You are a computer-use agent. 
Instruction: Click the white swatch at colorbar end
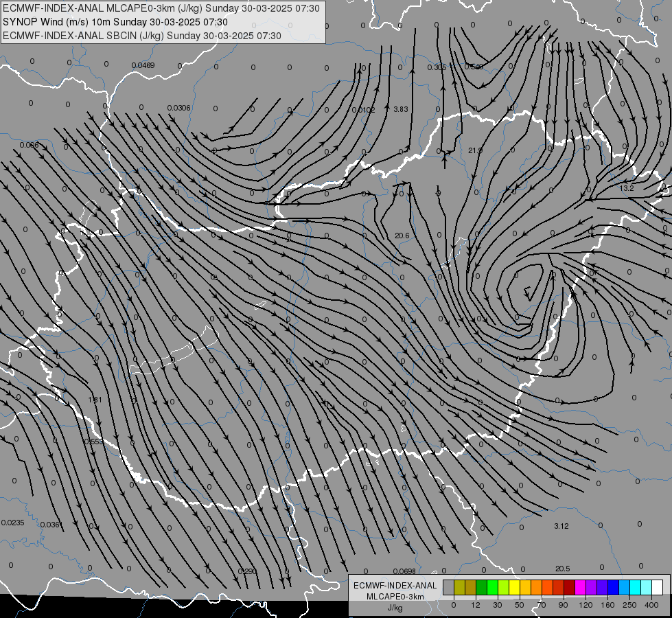click(x=658, y=587)
